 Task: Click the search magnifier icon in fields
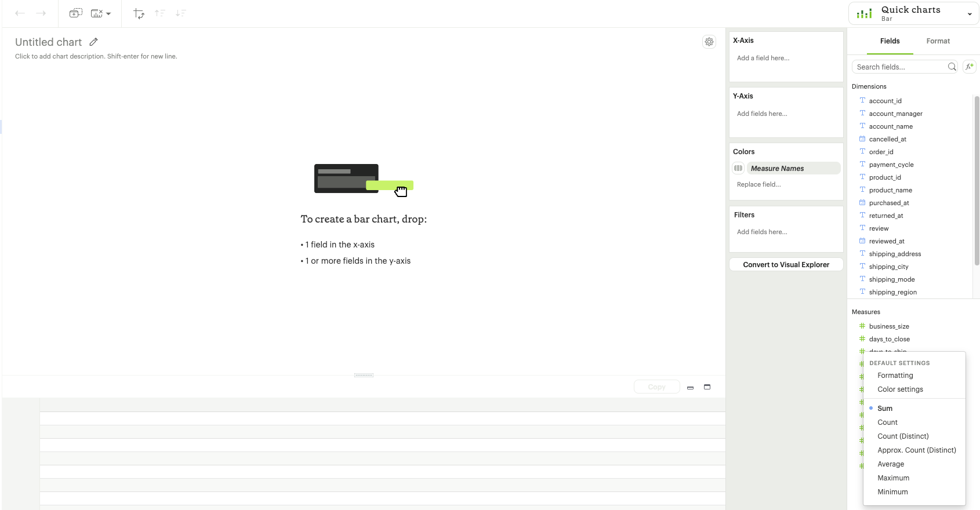click(952, 67)
